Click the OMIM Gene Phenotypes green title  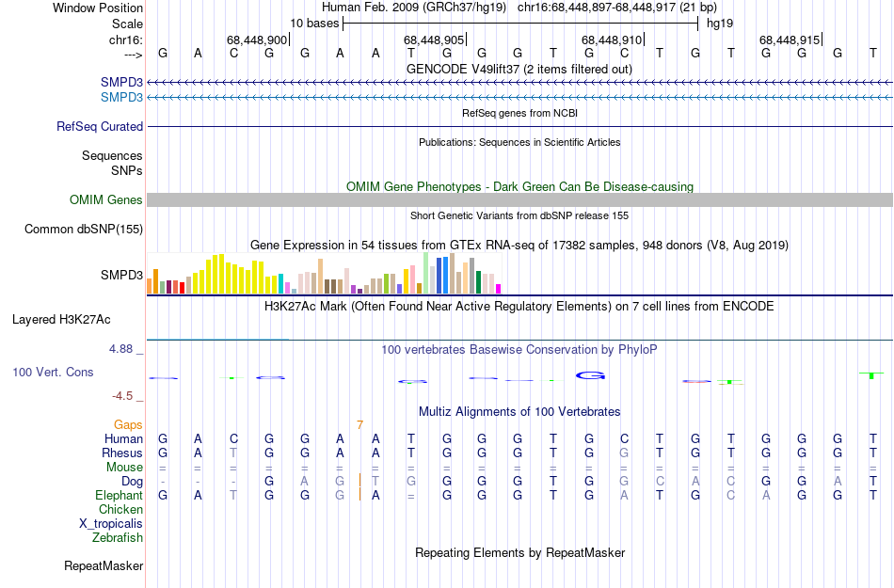(519, 187)
